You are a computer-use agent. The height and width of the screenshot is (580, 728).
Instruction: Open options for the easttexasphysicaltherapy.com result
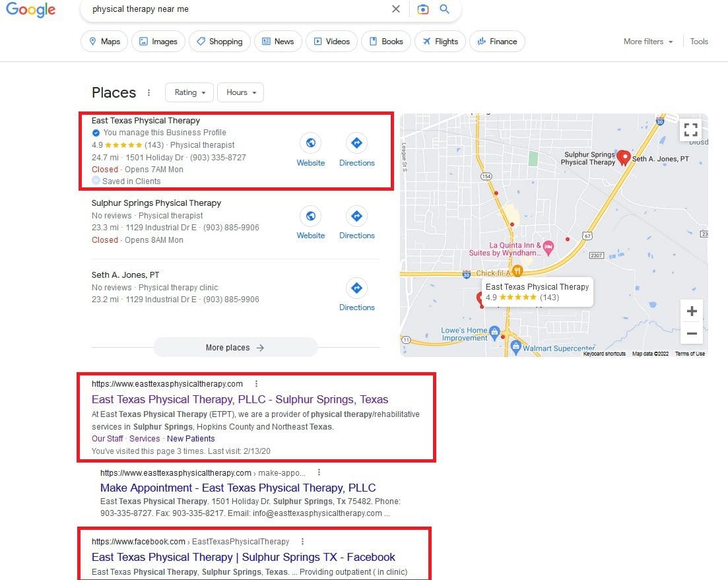(x=256, y=384)
